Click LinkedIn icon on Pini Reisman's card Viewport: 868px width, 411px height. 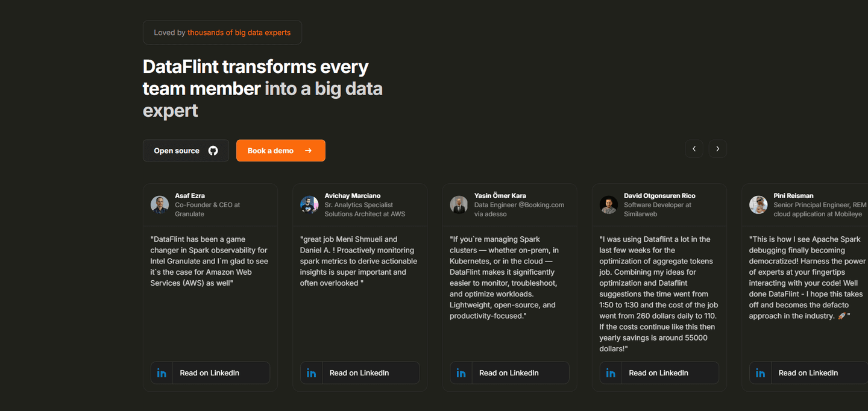(760, 373)
